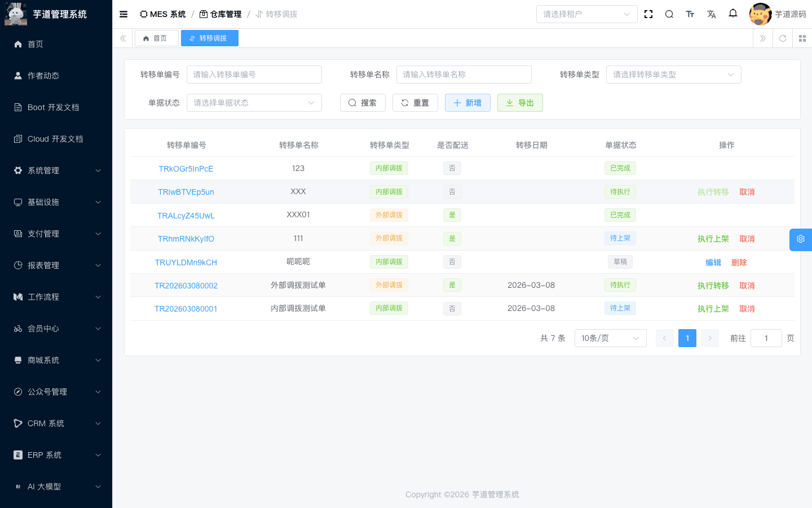
Task: Click the 前往 page number input field
Action: pyautogui.click(x=766, y=338)
